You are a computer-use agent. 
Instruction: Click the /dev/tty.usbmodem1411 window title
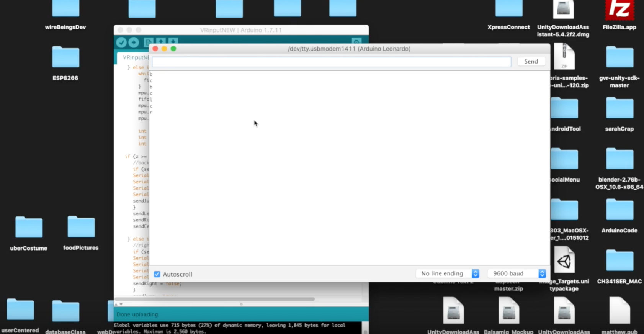tap(349, 49)
